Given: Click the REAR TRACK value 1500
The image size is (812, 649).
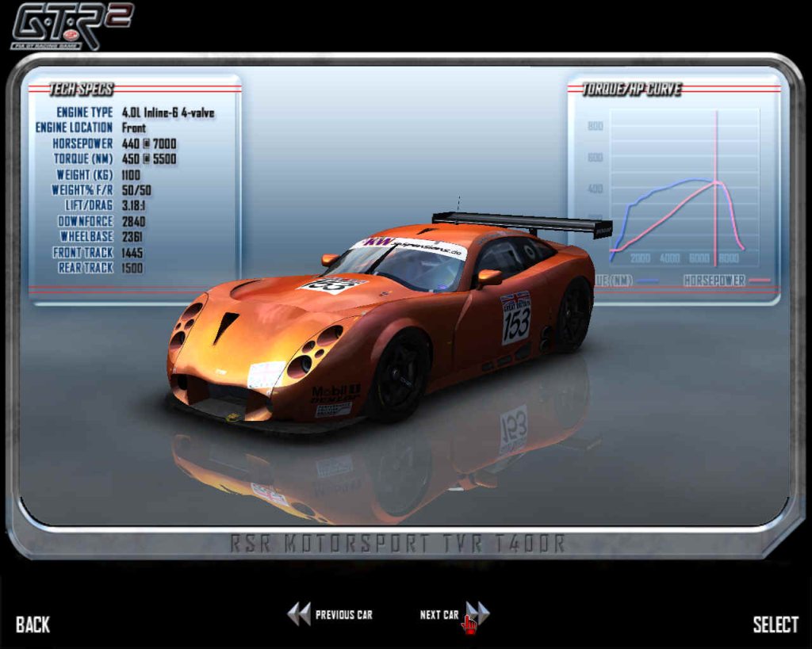Looking at the screenshot, I should pyautogui.click(x=132, y=268).
